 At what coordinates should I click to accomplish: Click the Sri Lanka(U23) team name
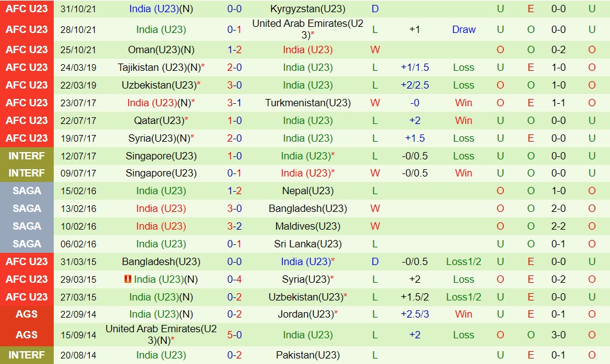click(308, 244)
